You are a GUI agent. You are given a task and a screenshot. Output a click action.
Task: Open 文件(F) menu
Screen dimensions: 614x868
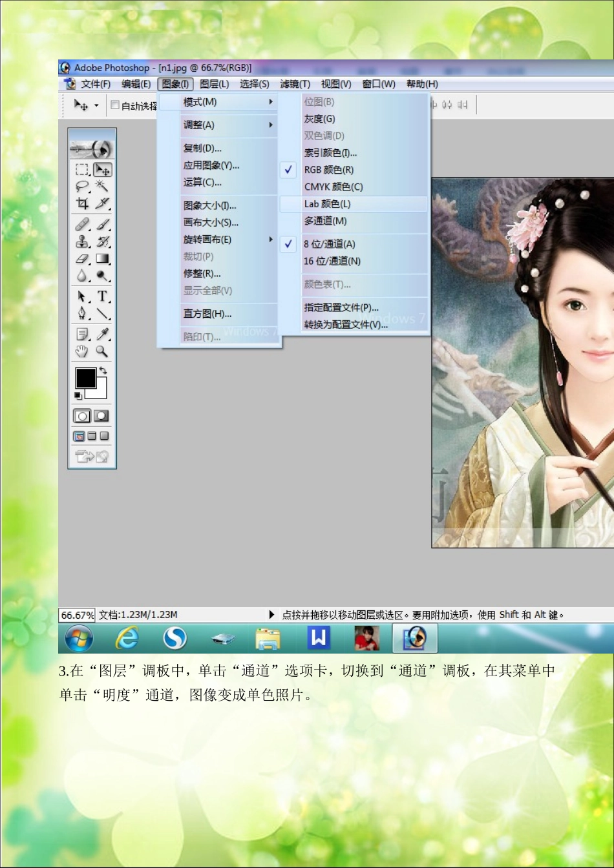96,84
